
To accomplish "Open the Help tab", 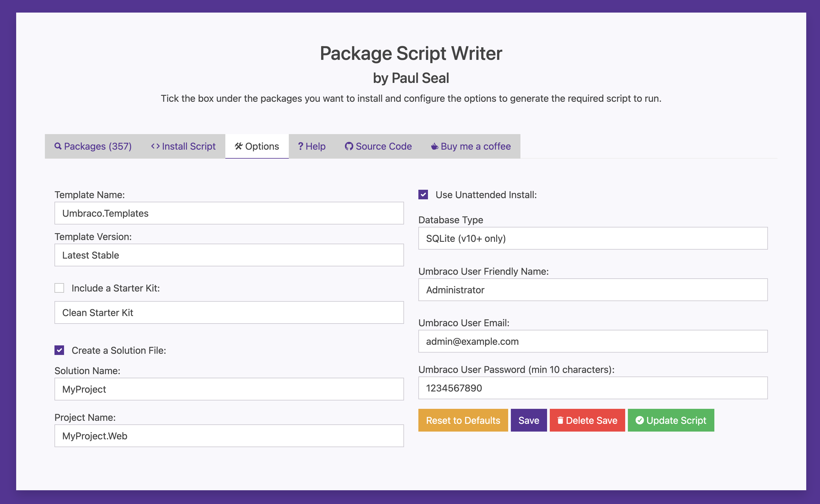I will coord(312,146).
